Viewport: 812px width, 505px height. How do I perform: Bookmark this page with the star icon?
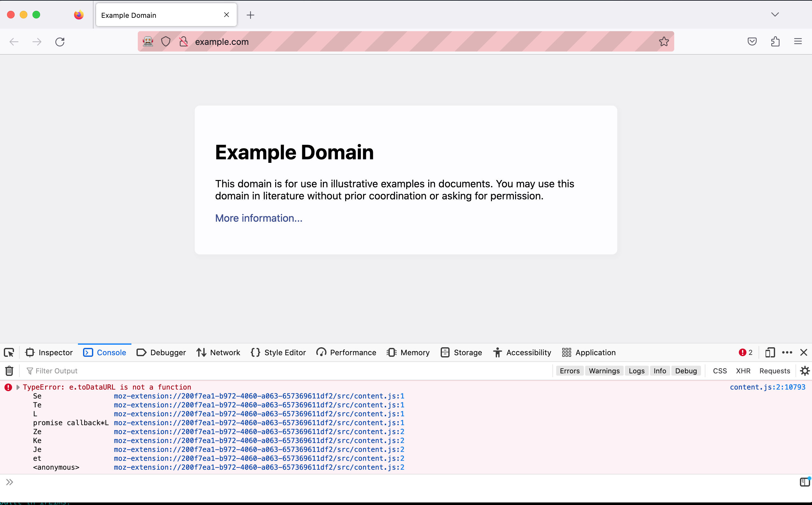664,42
